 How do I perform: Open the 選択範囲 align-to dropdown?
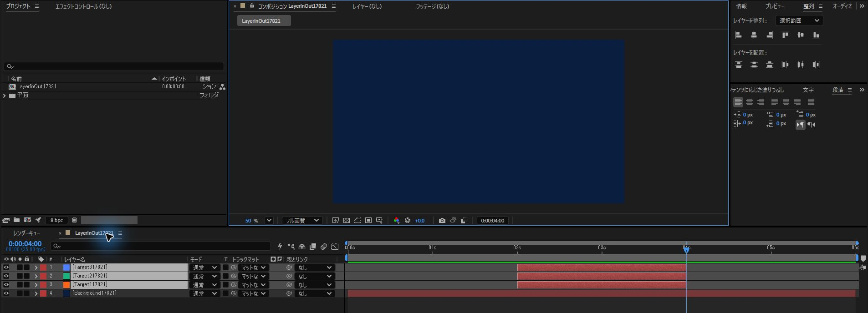pos(799,20)
